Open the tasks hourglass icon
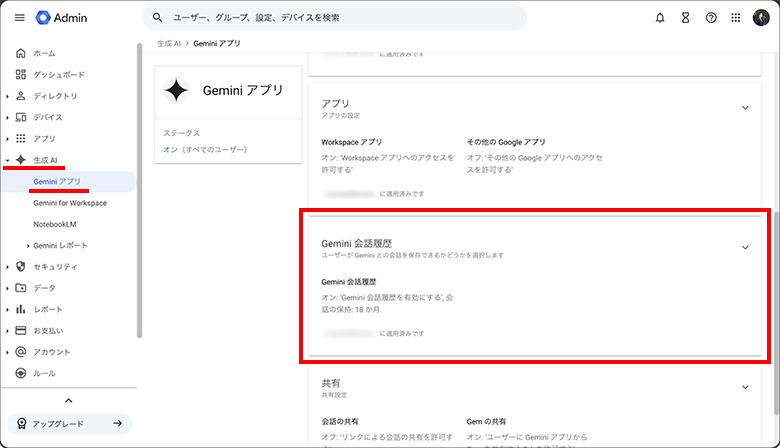The image size is (780, 448). (x=685, y=18)
